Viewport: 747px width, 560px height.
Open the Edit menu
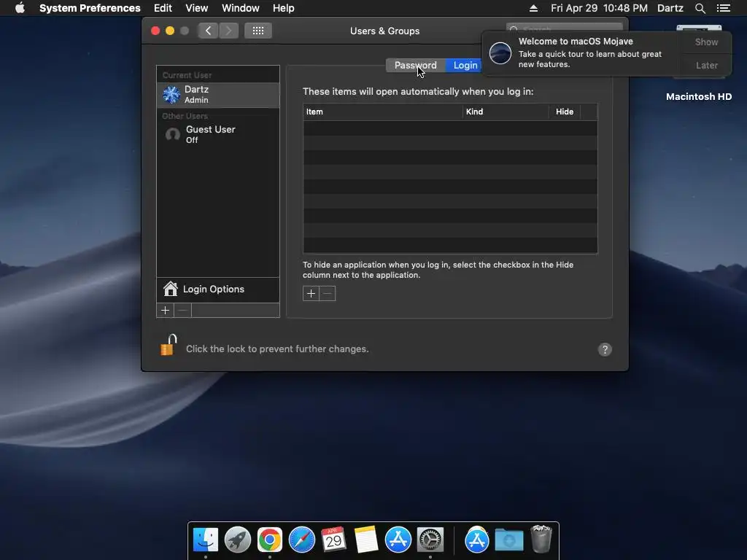pos(163,8)
